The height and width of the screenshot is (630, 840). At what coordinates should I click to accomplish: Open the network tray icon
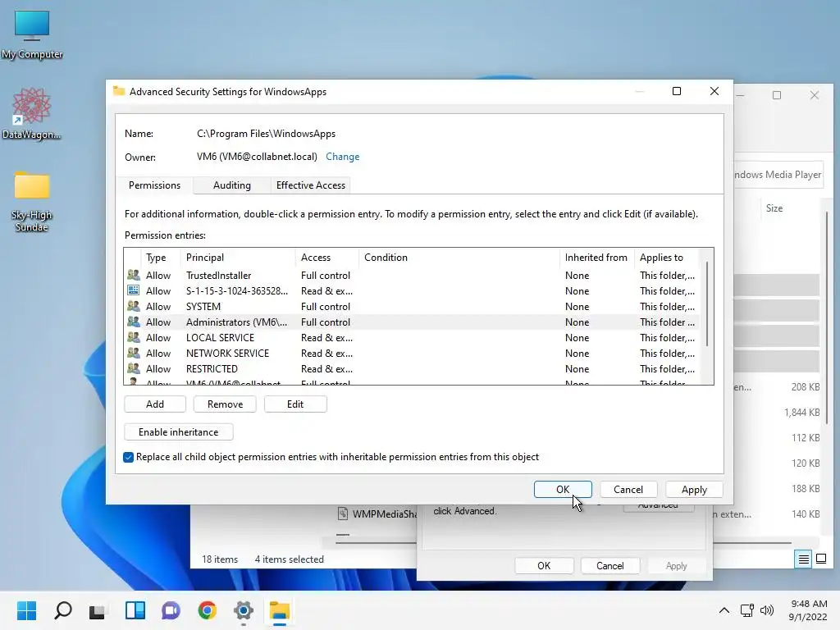point(746,610)
